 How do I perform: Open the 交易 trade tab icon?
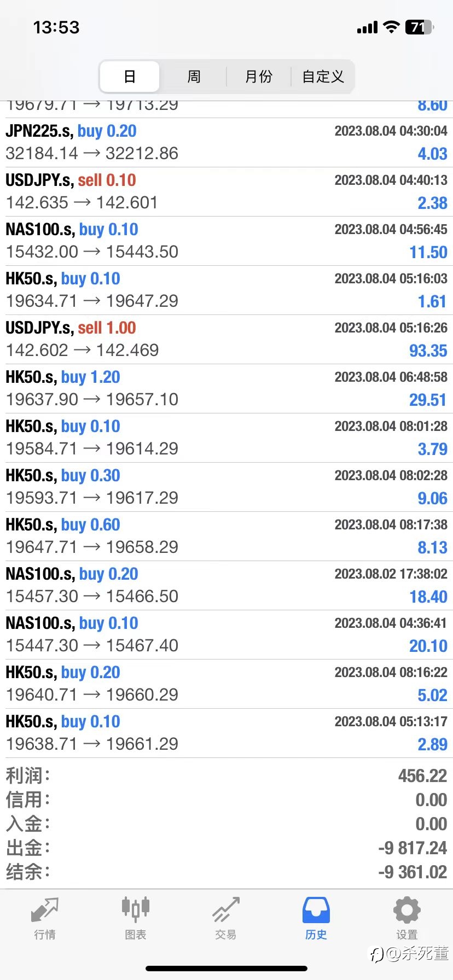point(226,909)
